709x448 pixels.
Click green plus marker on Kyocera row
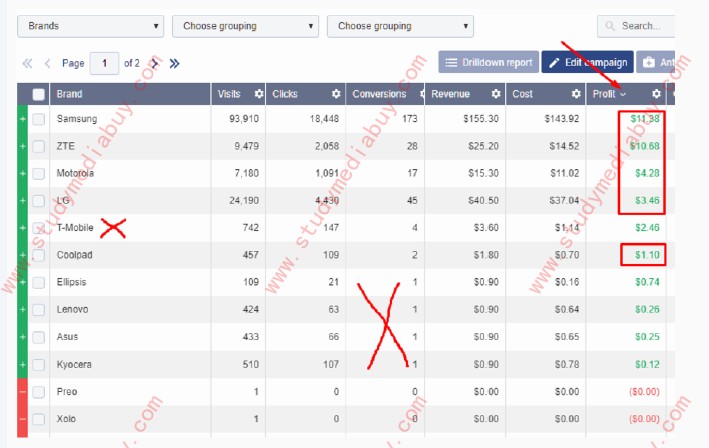[23, 364]
